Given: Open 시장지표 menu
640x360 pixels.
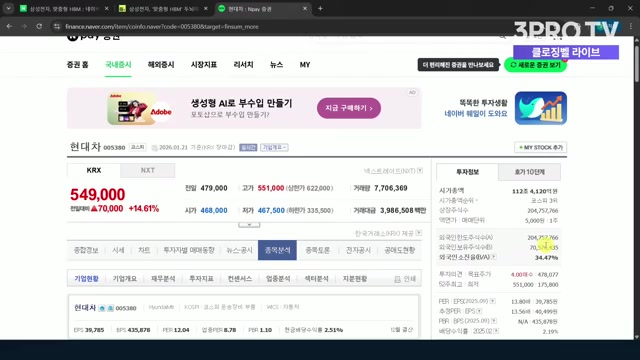Looking at the screenshot, I should tap(204, 64).
